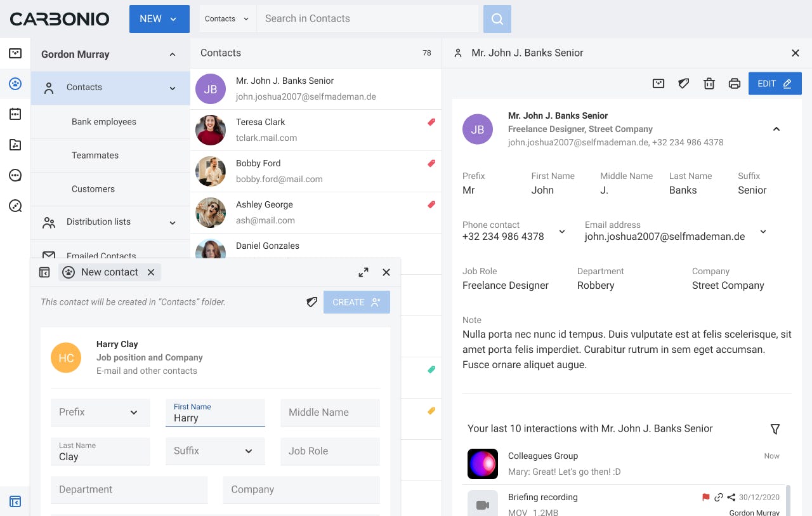Open the Colleagues Group interaction
The width and height of the screenshot is (812, 516).
click(x=624, y=464)
